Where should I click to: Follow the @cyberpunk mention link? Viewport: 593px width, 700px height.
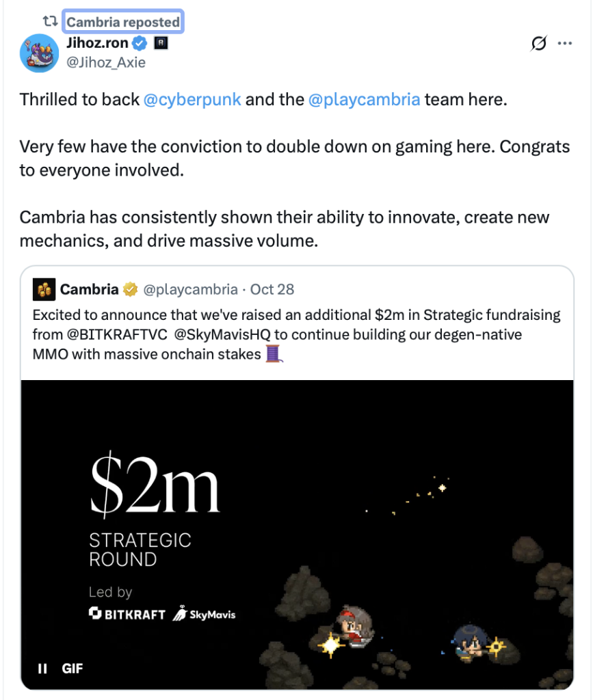(192, 99)
